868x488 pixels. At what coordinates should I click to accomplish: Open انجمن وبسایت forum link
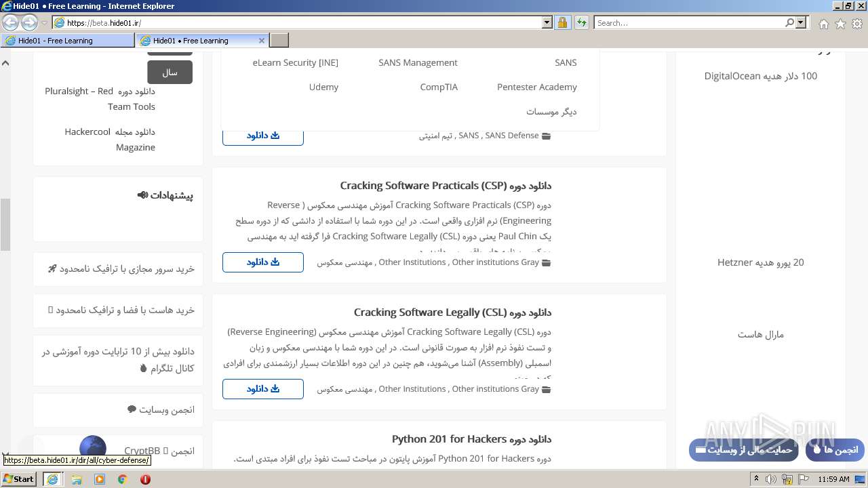tap(161, 410)
